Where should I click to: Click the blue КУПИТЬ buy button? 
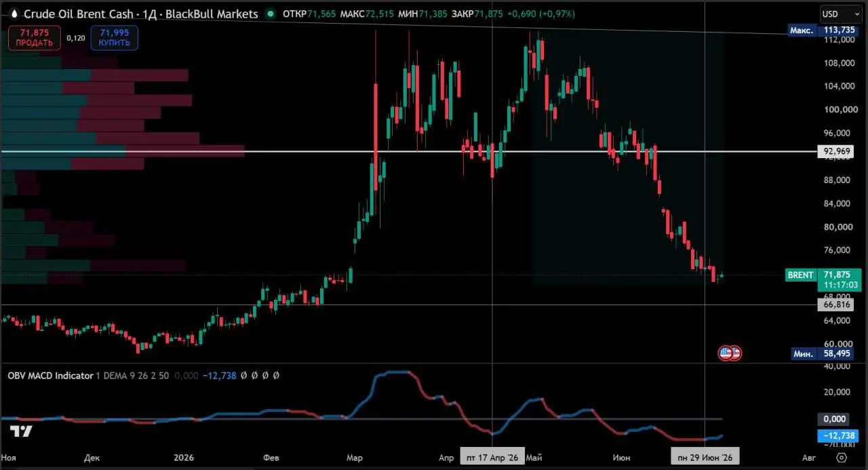(x=115, y=37)
